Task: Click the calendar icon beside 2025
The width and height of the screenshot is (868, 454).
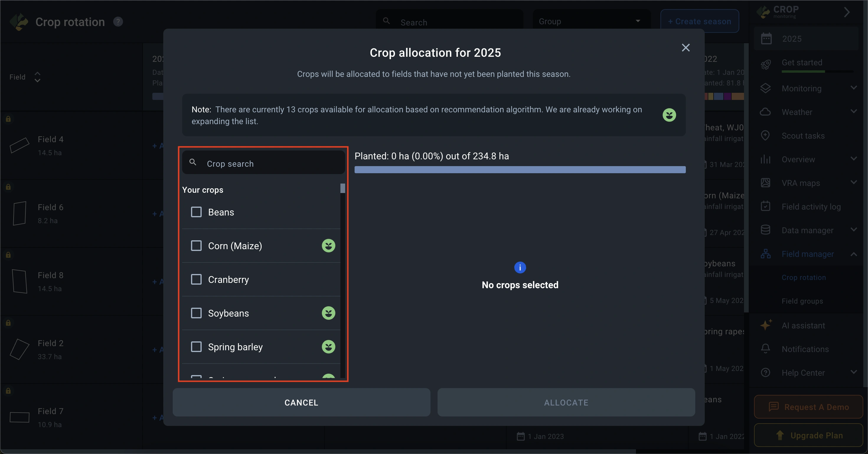Action: coord(766,39)
